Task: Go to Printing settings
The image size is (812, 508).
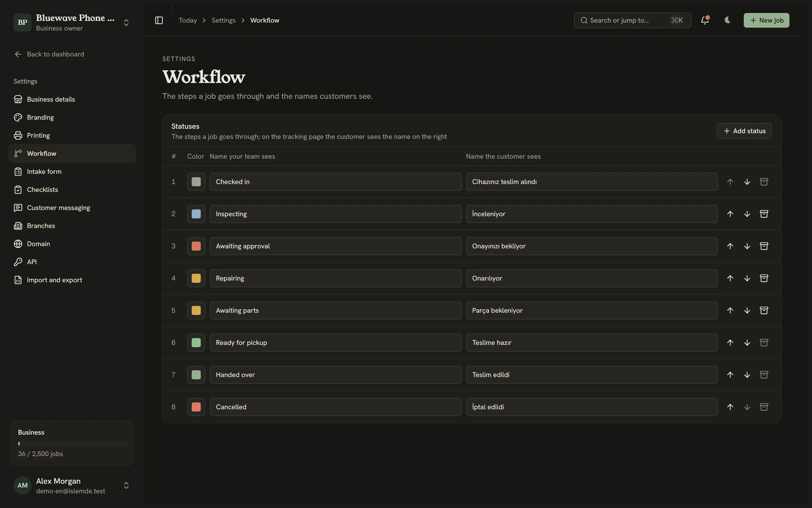Action: tap(72, 135)
